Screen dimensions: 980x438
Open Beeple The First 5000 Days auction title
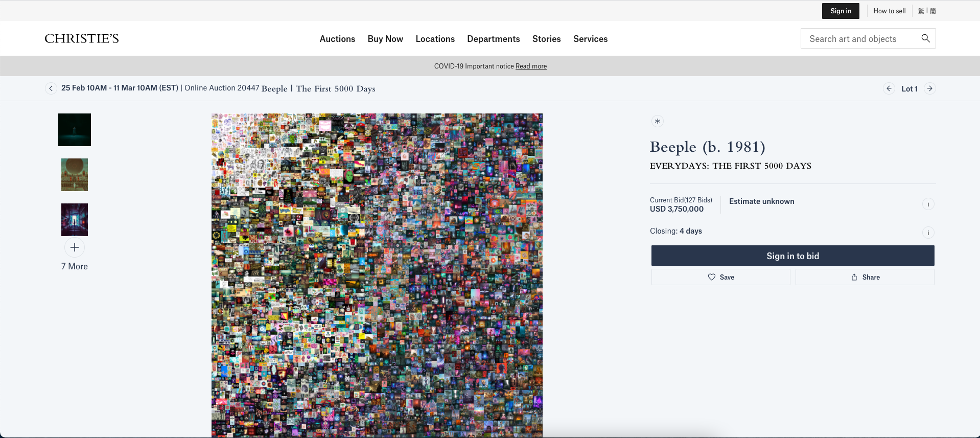[318, 88]
